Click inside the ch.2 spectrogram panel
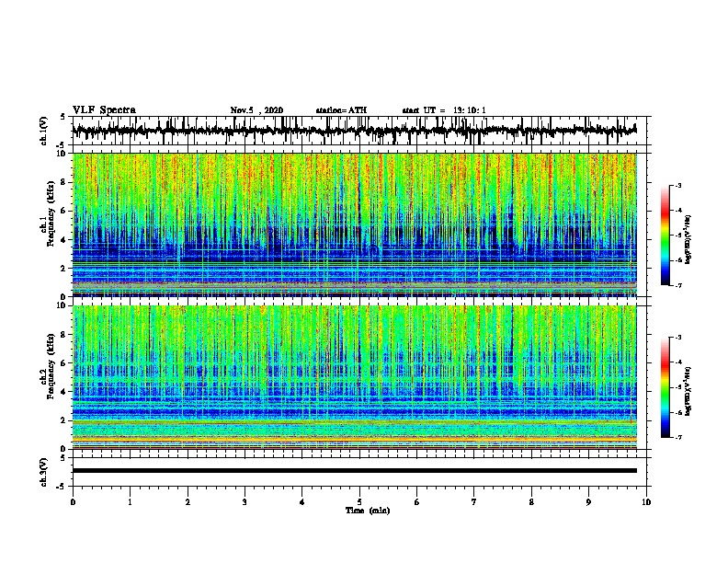 coord(355,377)
